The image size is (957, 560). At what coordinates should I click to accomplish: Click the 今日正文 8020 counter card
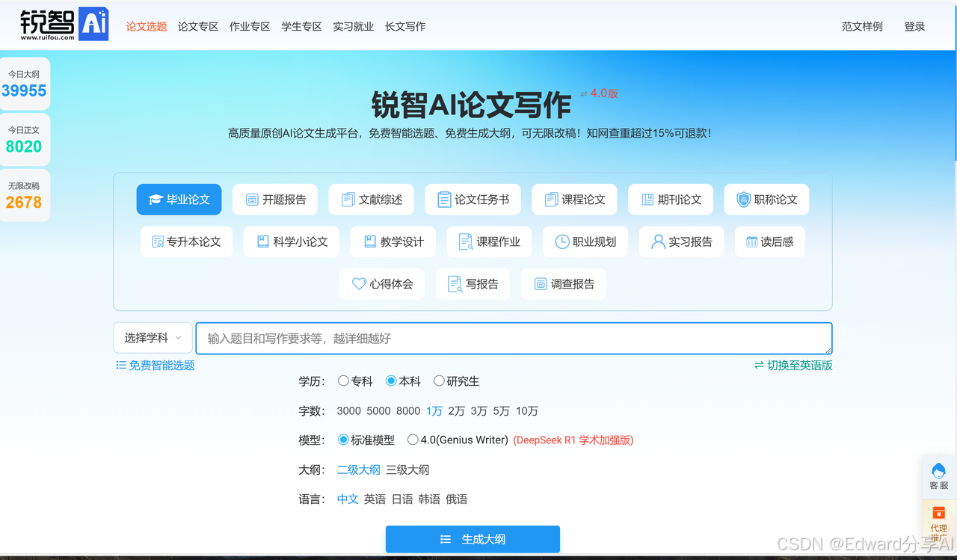click(x=25, y=140)
